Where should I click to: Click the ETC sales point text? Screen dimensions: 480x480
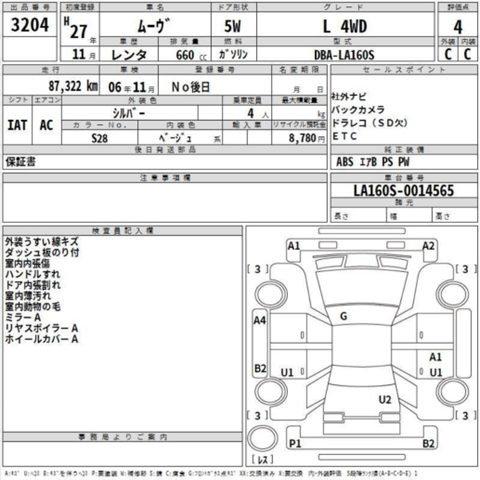pos(345,136)
